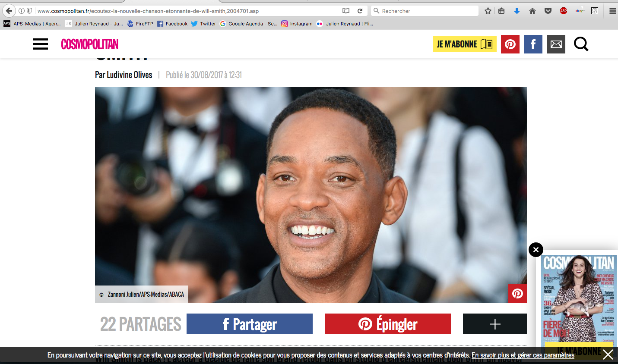The image size is (618, 364).
Task: Open the Cosmopolitan hamburger menu
Action: 41,44
